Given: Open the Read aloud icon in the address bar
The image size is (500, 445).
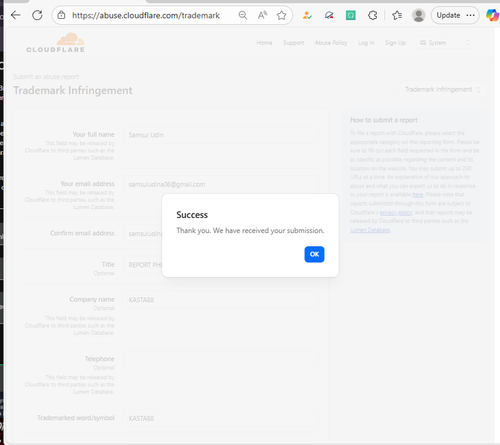Looking at the screenshot, I should tap(262, 15).
